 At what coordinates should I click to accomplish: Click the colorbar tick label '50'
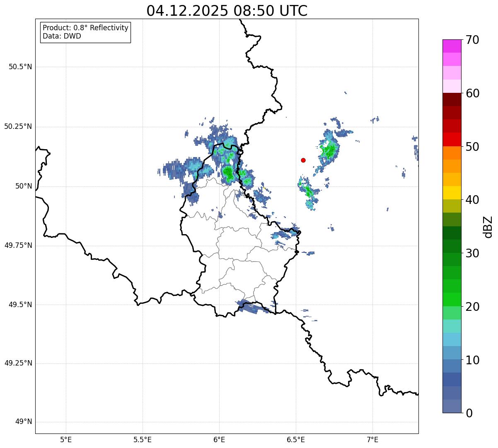tap(472, 147)
